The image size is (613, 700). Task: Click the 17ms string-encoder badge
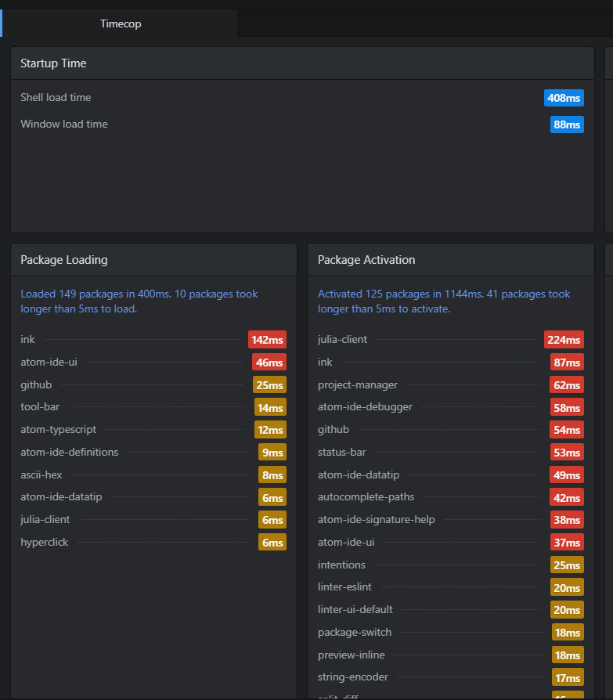567,677
